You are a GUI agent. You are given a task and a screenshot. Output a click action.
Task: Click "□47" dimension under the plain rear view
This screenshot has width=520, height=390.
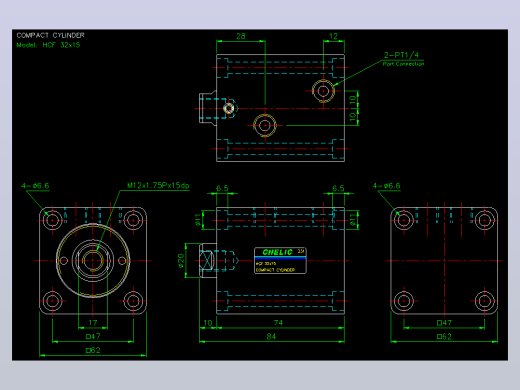click(444, 323)
